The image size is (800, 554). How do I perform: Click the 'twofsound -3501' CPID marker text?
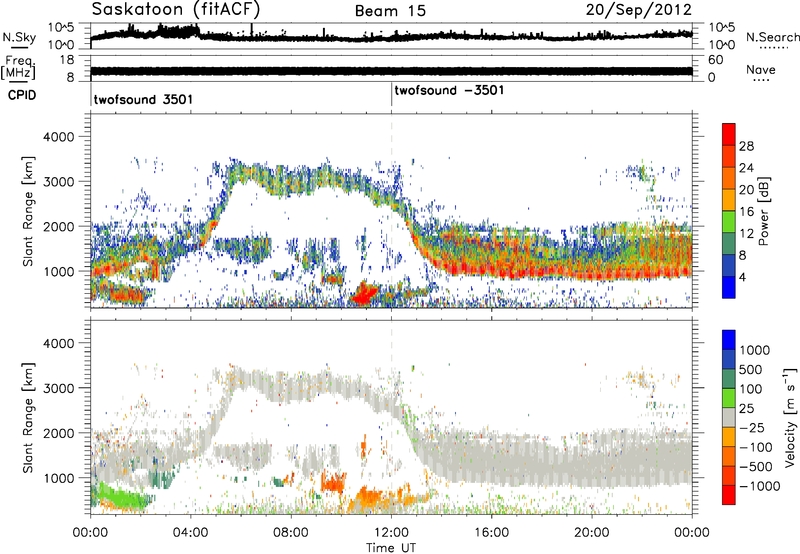tap(449, 90)
